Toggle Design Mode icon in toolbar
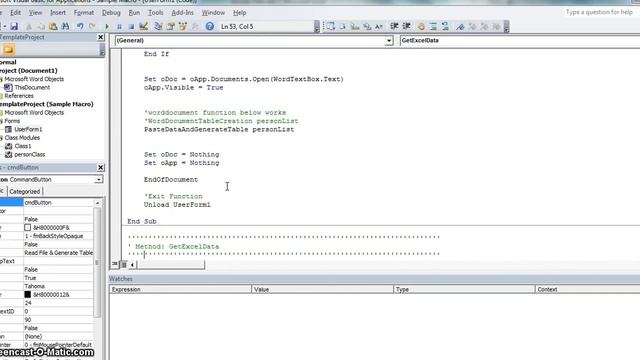 143,27
